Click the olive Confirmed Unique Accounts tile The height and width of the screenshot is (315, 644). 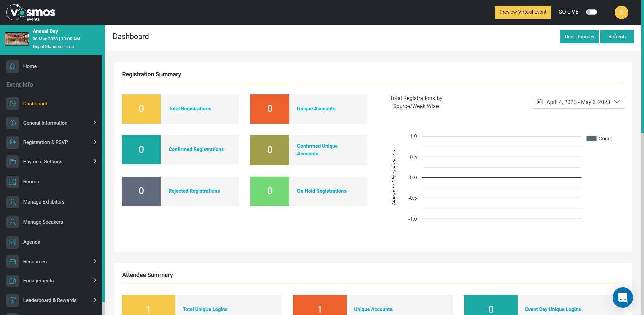[270, 150]
